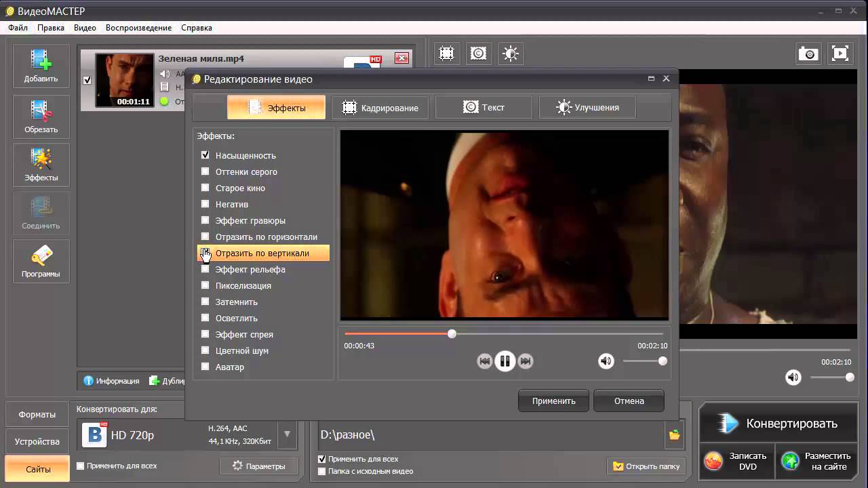Click the Отмена button
The image size is (868, 488).
click(x=629, y=401)
